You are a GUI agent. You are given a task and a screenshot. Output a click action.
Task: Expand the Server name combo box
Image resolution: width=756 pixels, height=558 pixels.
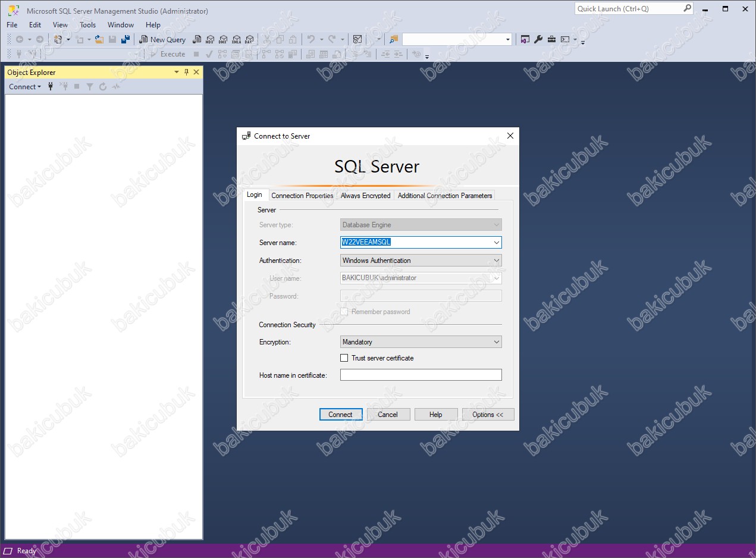click(x=497, y=243)
